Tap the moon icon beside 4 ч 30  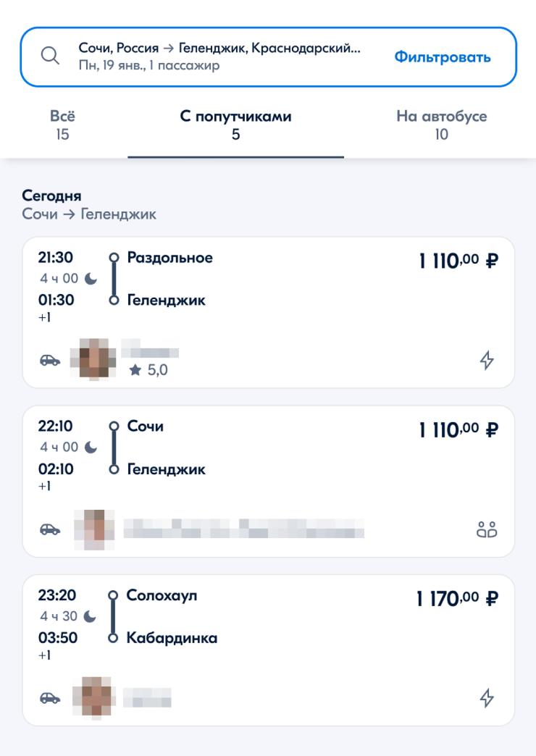(x=90, y=616)
